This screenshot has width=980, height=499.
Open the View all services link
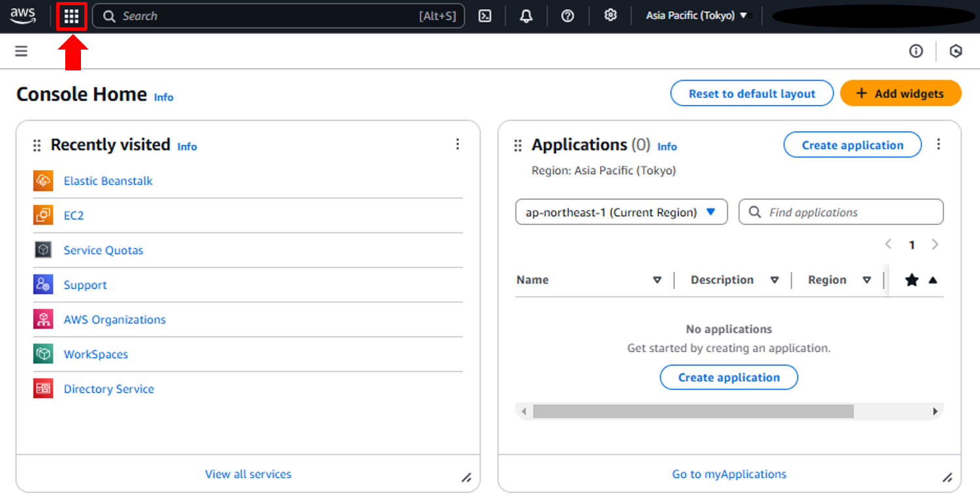pos(248,474)
